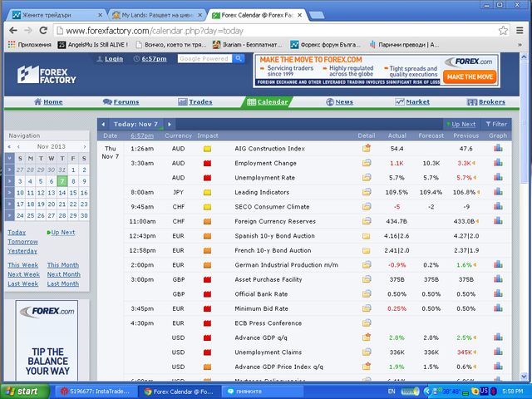Open detail folder for German Industrial Production
Screen dimensions: 532x399
coord(366,264)
